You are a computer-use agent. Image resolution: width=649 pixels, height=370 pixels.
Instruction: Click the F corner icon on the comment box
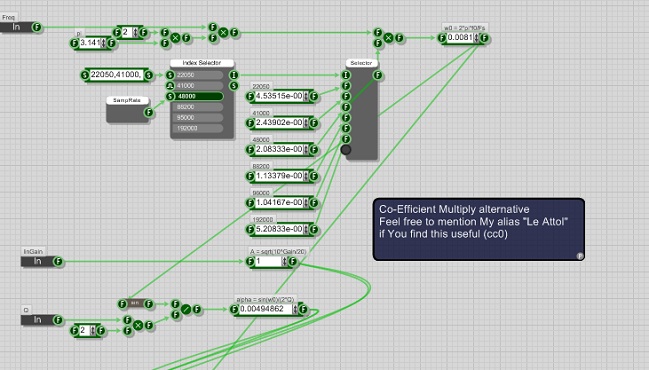tap(580, 256)
